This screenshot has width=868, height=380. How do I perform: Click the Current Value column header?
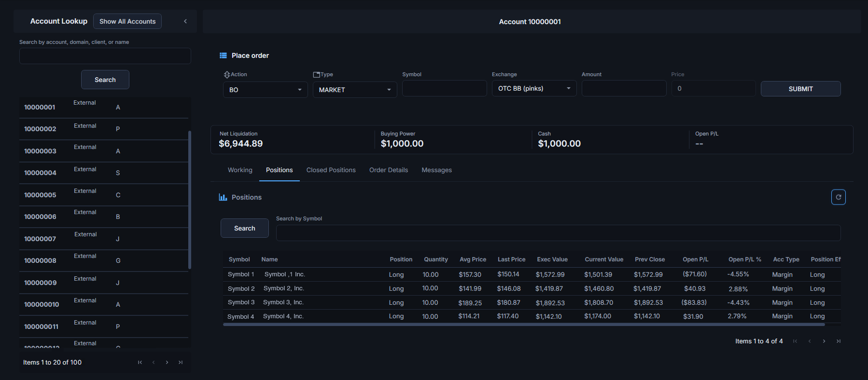604,259
